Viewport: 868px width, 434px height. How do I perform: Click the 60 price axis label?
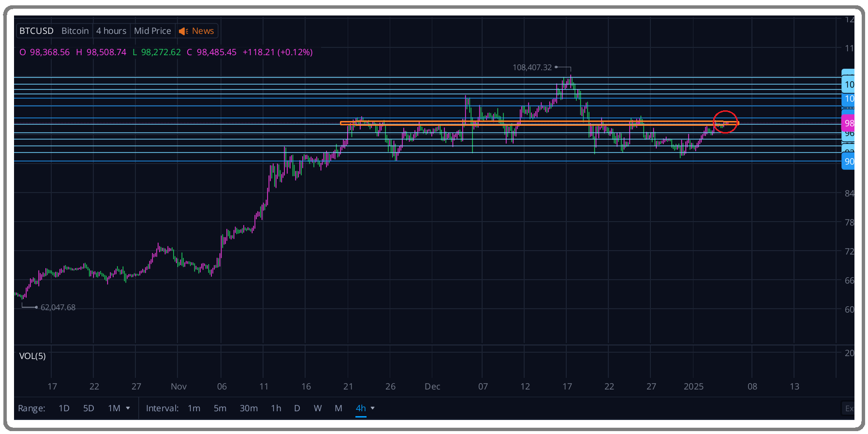(x=849, y=310)
